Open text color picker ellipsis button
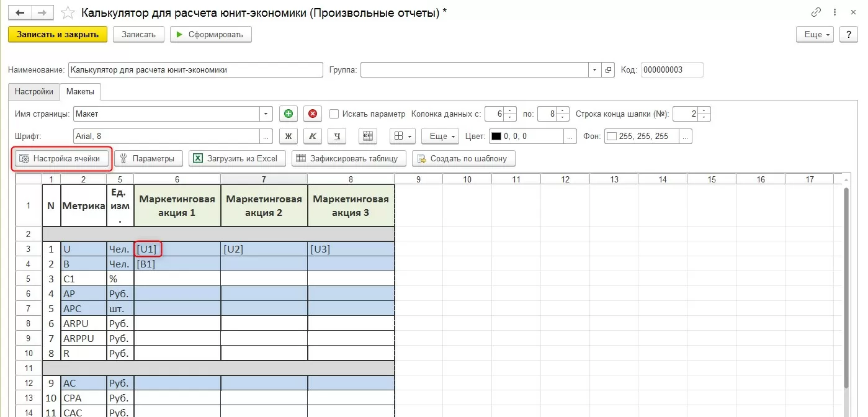This screenshot has width=868, height=417. click(x=571, y=136)
